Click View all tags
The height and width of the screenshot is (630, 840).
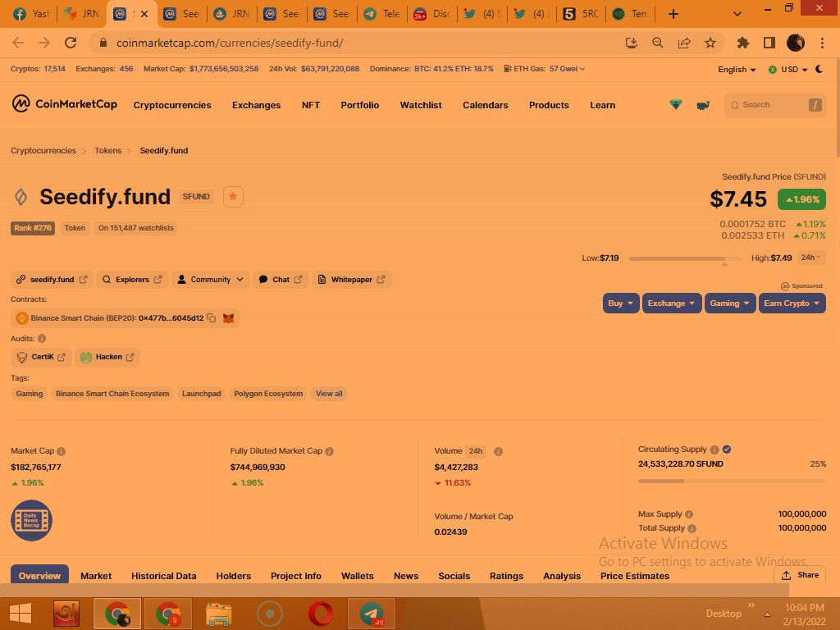click(329, 394)
